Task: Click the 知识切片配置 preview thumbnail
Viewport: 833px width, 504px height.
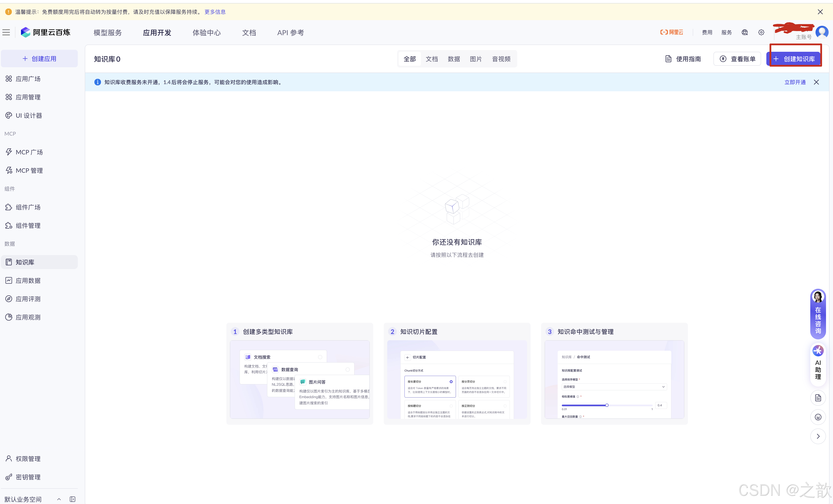Action: pos(457,379)
